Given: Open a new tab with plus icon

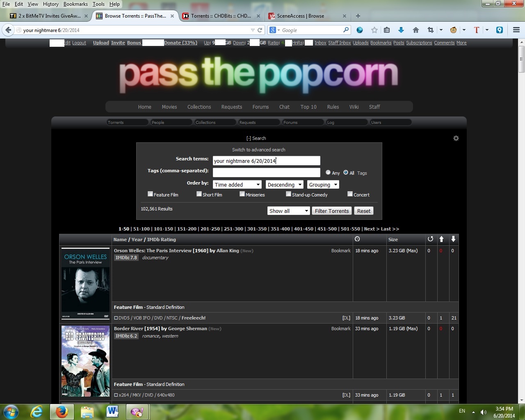Looking at the screenshot, I should pos(358,16).
